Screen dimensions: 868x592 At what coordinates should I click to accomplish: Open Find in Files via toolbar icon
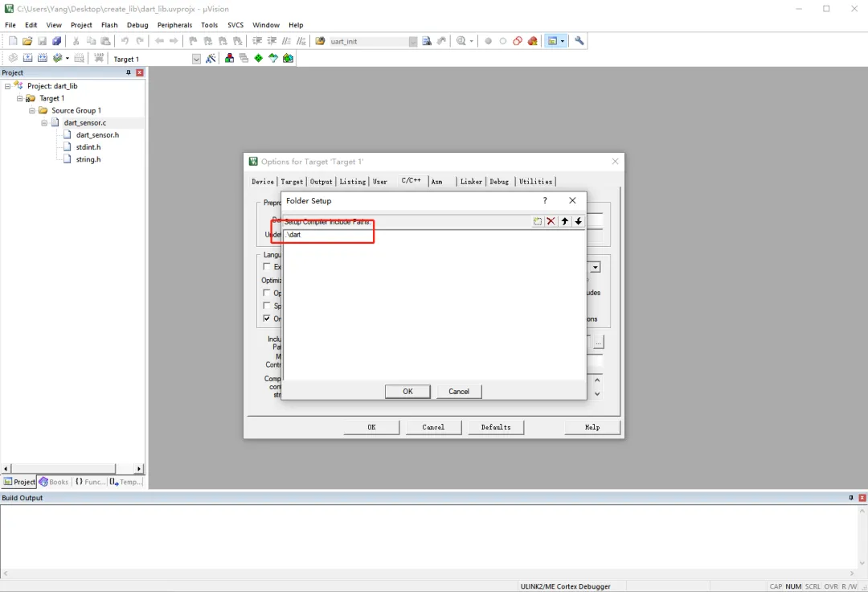click(320, 41)
